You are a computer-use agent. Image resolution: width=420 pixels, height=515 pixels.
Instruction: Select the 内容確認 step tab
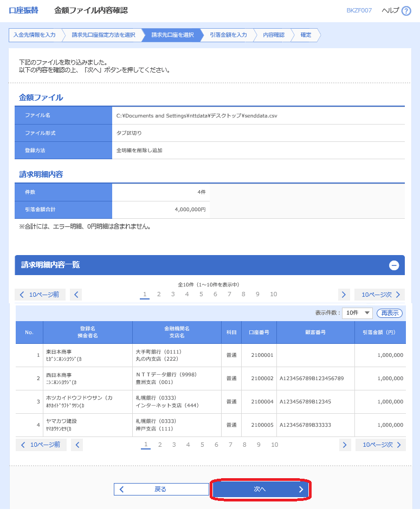tap(274, 35)
